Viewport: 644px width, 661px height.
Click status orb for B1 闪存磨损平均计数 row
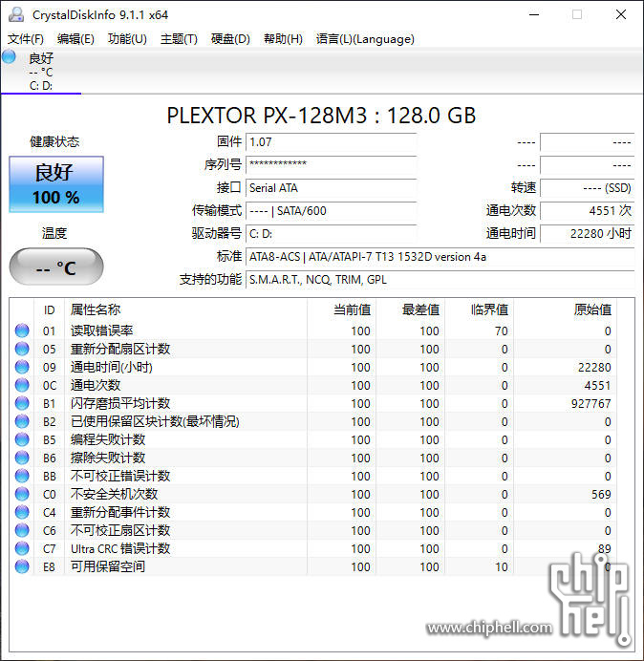tap(22, 403)
